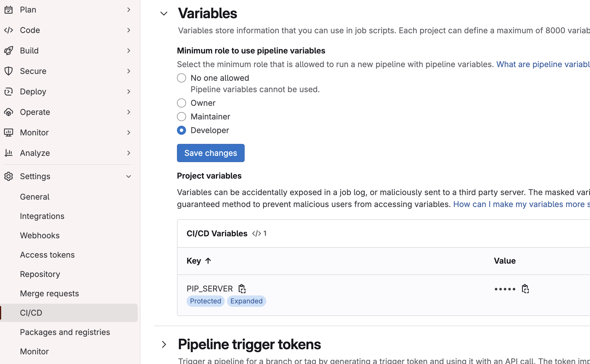
Task: Copy the PIP_SERVER key to clipboard
Action: [242, 289]
